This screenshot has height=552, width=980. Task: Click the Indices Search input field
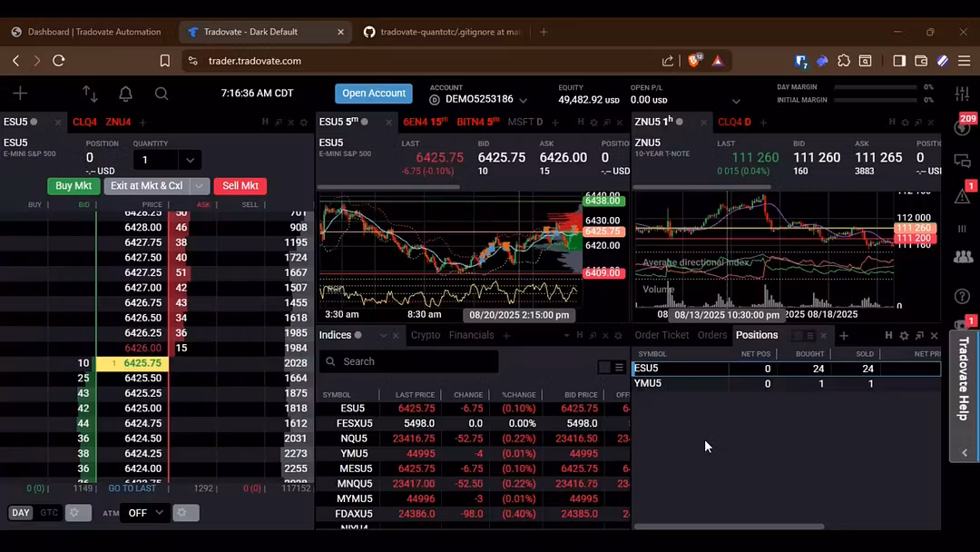(408, 361)
